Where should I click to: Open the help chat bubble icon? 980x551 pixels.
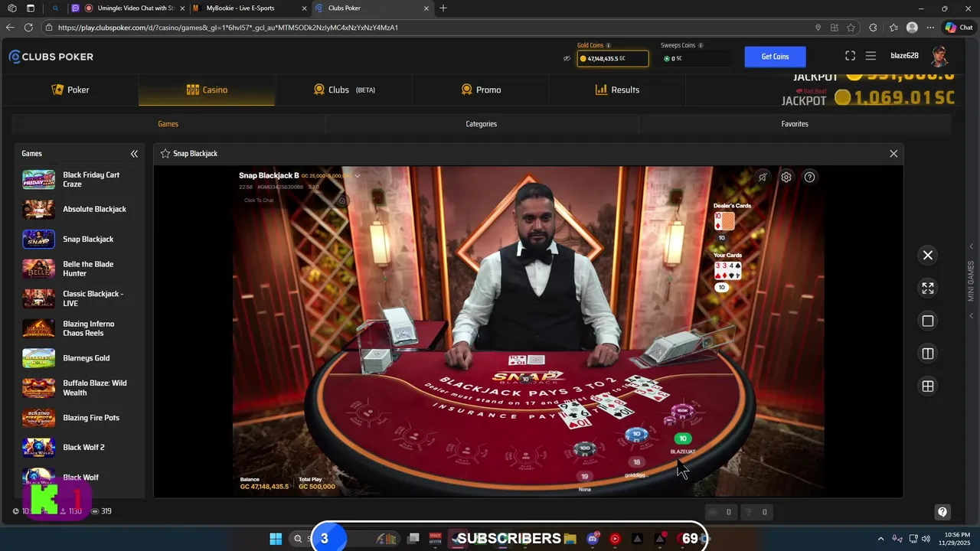click(x=942, y=512)
